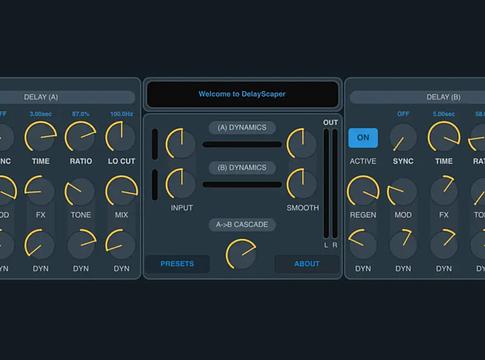Click the DYN knob below Delay (A) FX
The height and width of the screenshot is (360, 485).
[x=40, y=244]
